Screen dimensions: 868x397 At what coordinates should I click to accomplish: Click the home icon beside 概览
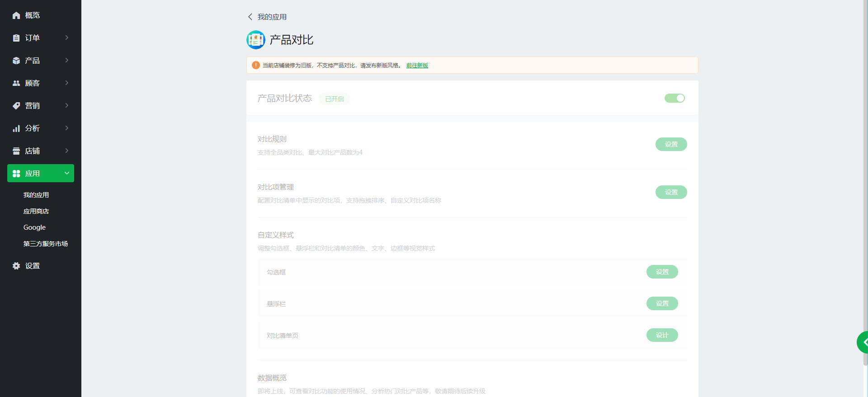point(16,15)
